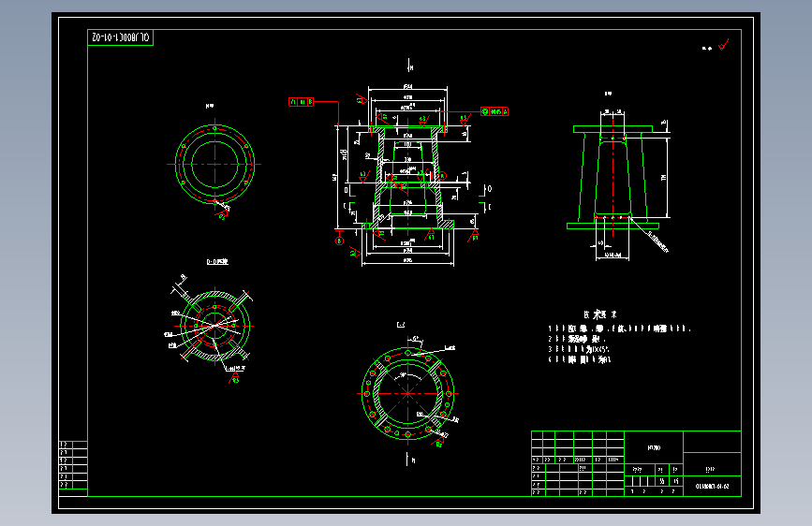This screenshot has width=812, height=526.
Task: Click the roughness symbol below upper-left flange view
Action: coord(223,213)
